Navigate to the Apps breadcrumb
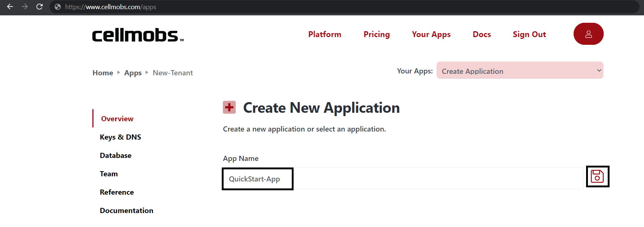This screenshot has height=227, width=644. [133, 73]
